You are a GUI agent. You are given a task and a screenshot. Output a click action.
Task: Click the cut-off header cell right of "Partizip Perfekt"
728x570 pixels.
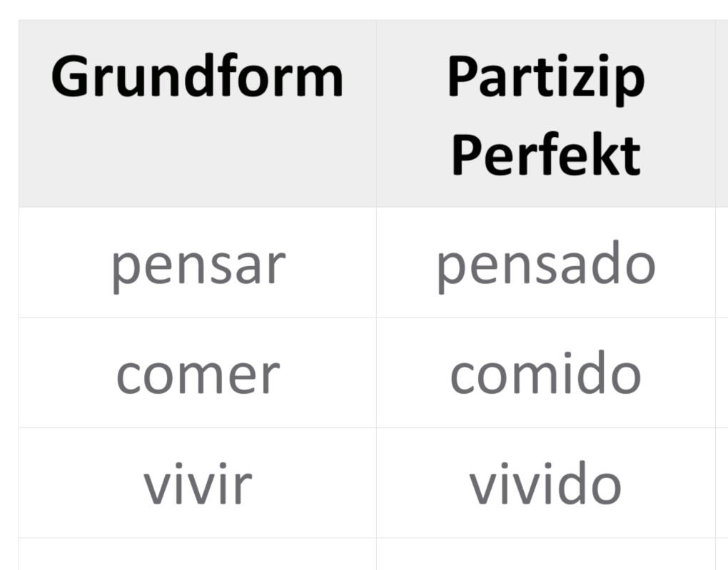tap(722, 114)
